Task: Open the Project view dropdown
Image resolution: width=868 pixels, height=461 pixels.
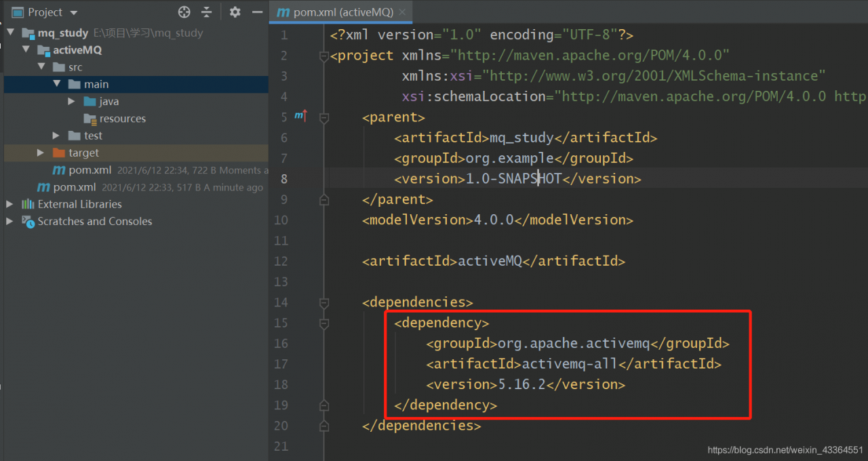Action: (73, 13)
